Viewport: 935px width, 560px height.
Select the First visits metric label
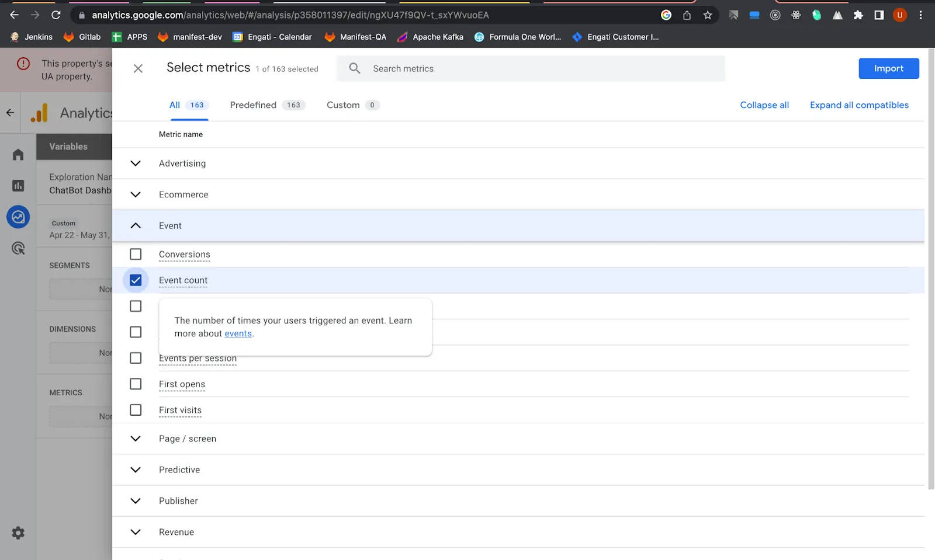pyautogui.click(x=180, y=410)
